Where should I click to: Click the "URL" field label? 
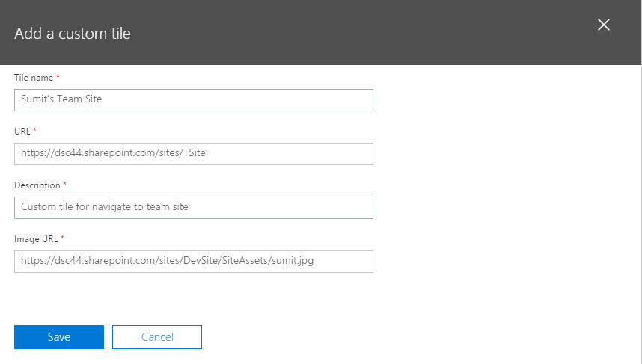(x=22, y=132)
